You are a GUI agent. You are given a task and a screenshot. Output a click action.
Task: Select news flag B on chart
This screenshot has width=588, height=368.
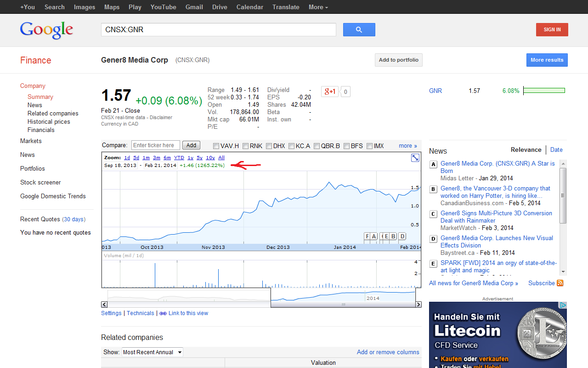tap(393, 236)
